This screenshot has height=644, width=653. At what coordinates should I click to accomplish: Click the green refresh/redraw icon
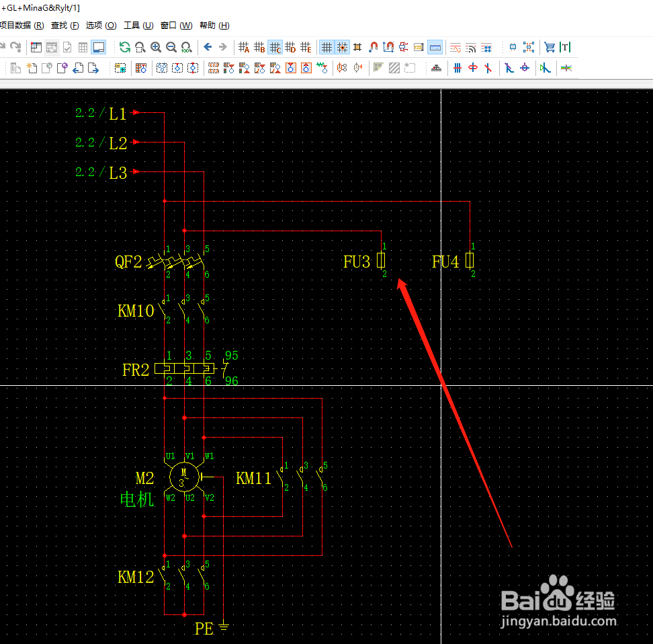tap(124, 47)
